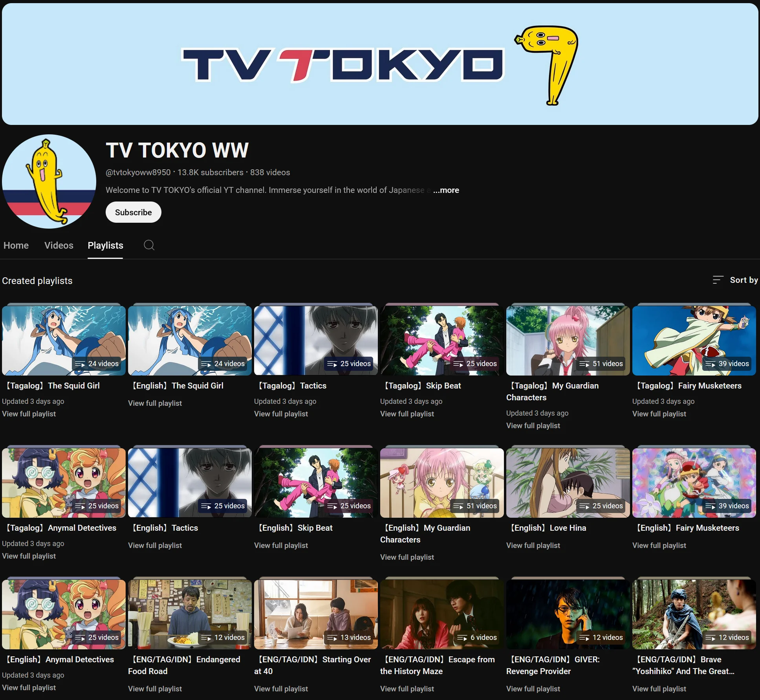760x700 pixels.
Task: Switch to the Videos tab
Action: pyautogui.click(x=59, y=245)
